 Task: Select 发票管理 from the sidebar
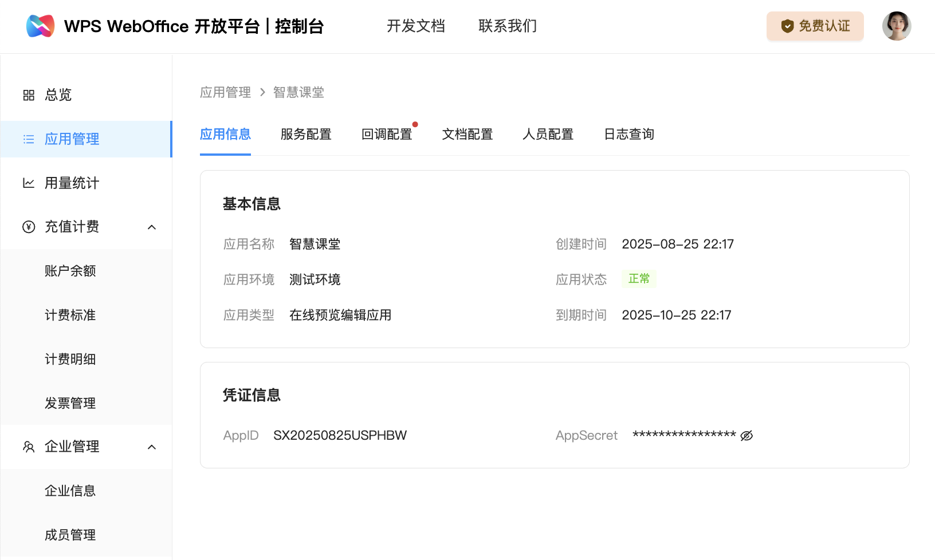70,403
